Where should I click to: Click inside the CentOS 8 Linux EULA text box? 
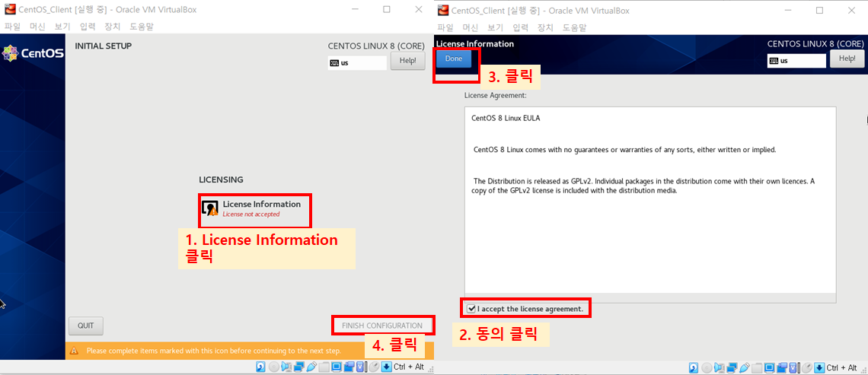coord(650,205)
